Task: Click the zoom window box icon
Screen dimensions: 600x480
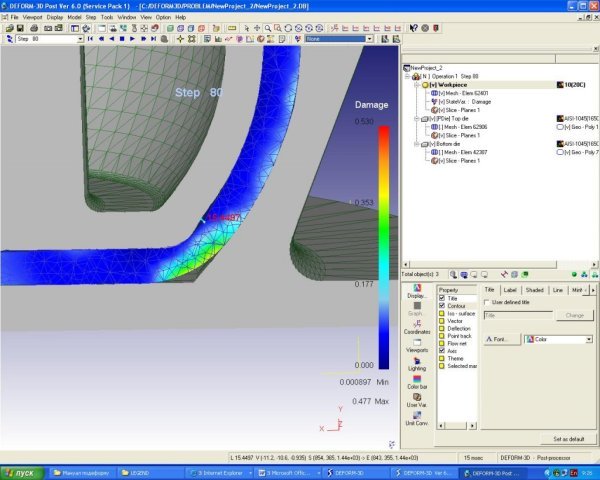Action: click(278, 28)
